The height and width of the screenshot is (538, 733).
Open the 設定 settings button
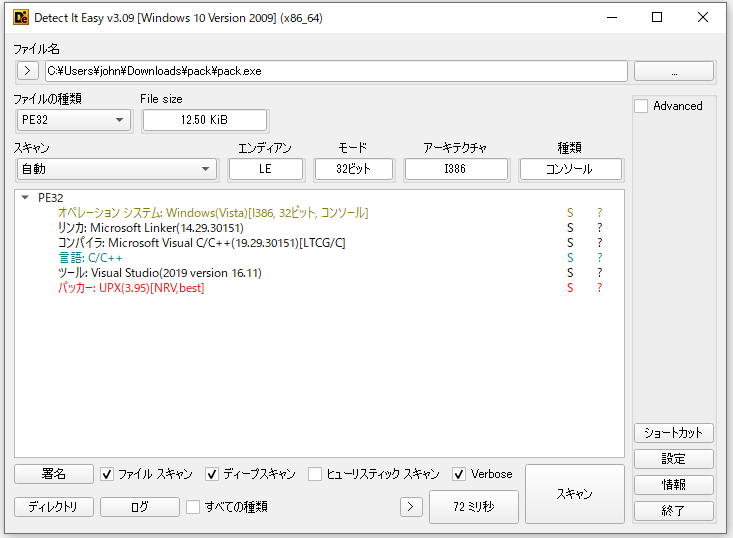coord(674,459)
